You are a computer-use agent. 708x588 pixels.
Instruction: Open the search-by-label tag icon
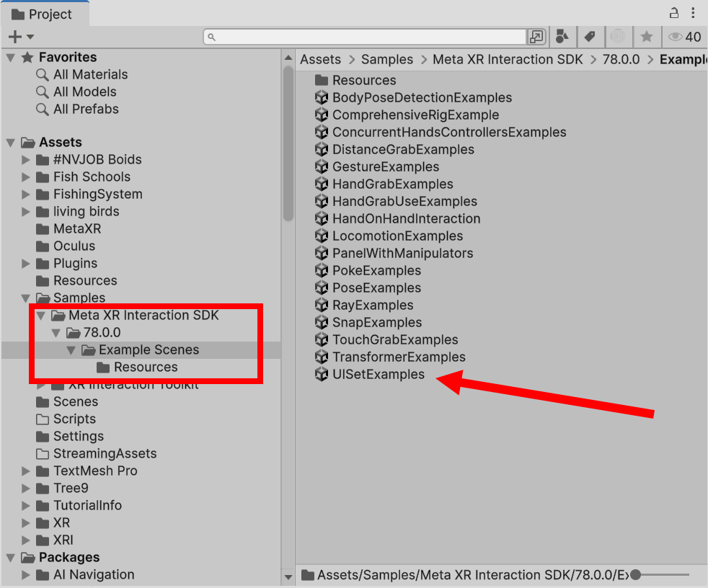tap(590, 37)
